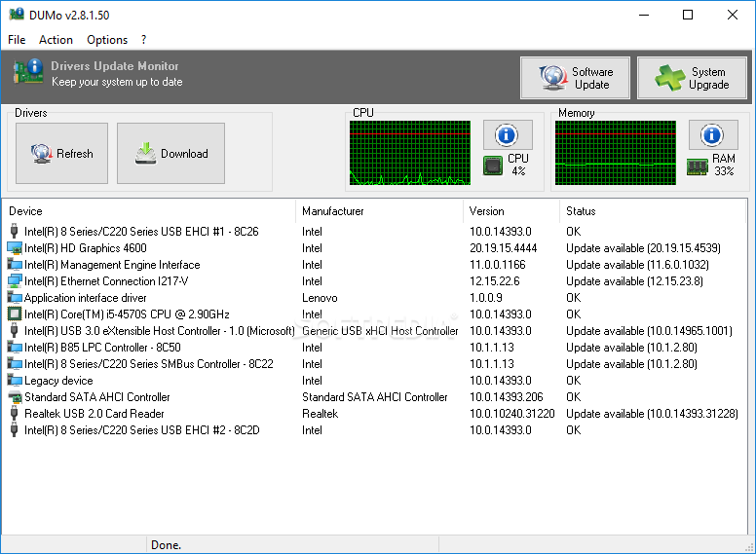The width and height of the screenshot is (756, 554).
Task: Click the Refresh drivers button
Action: click(x=61, y=153)
